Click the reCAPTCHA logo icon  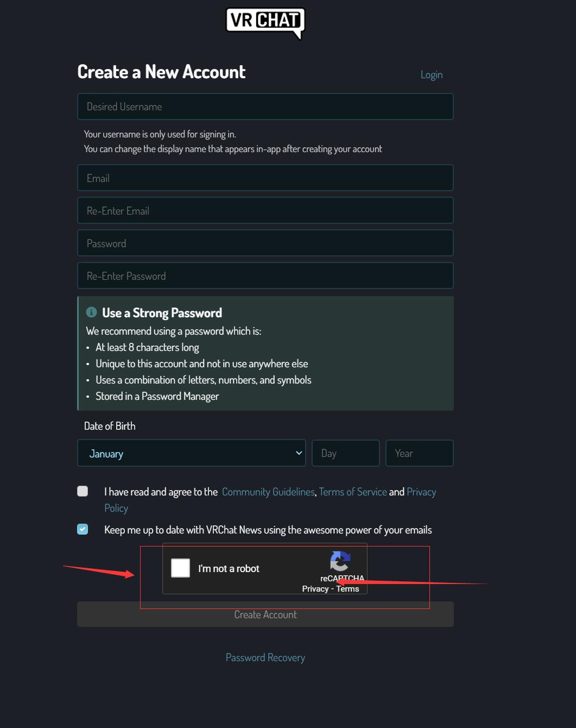point(340,561)
